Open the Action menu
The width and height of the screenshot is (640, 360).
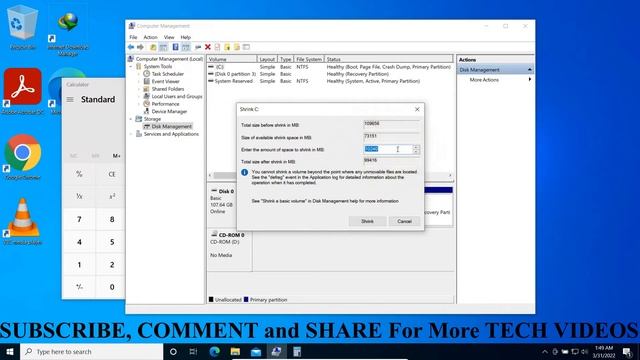point(150,37)
